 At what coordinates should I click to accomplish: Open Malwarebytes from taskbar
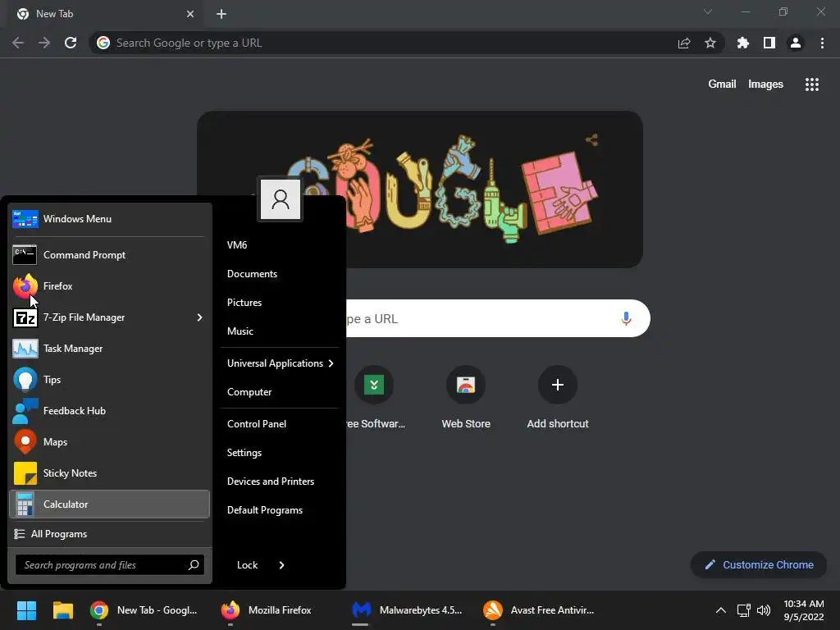(x=407, y=610)
